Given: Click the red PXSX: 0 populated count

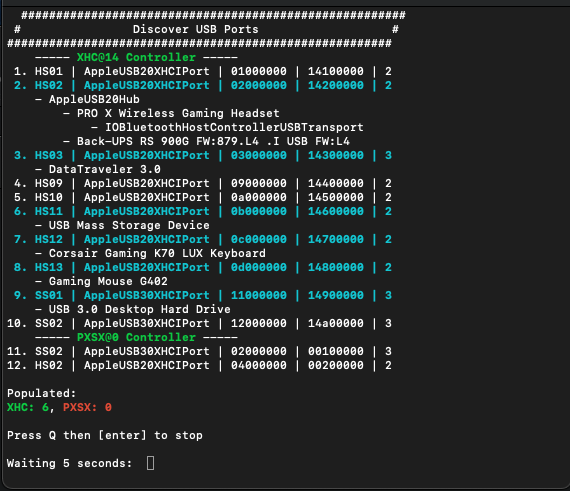Looking at the screenshot, I should (87, 407).
